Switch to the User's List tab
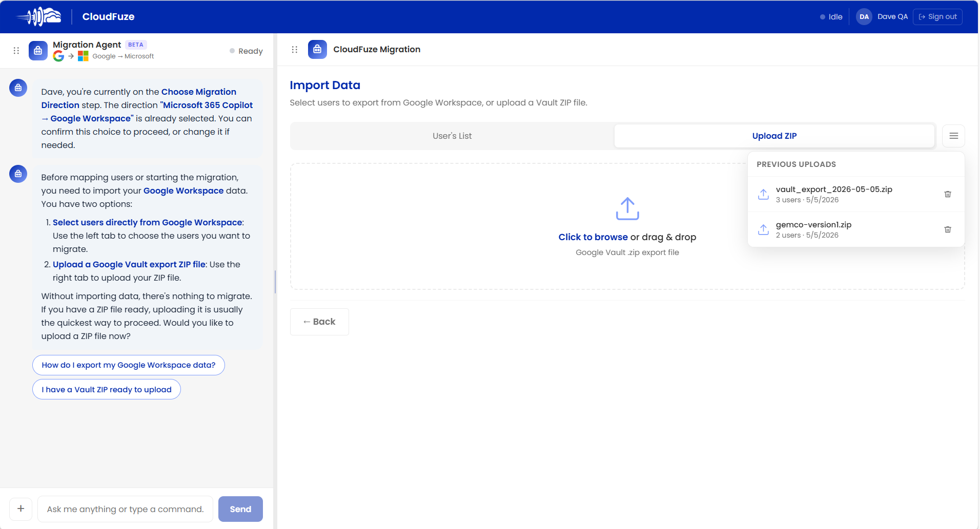Image resolution: width=980 pixels, height=529 pixels. pos(452,136)
